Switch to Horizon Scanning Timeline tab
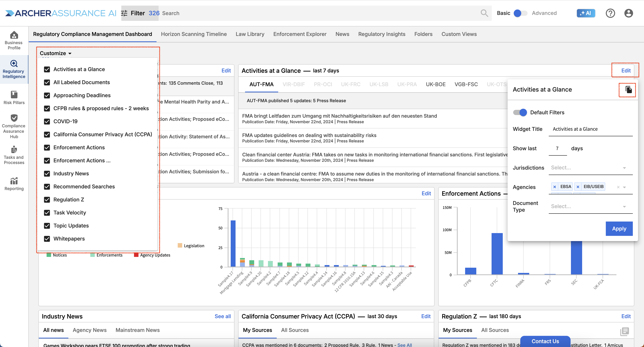 coord(194,34)
